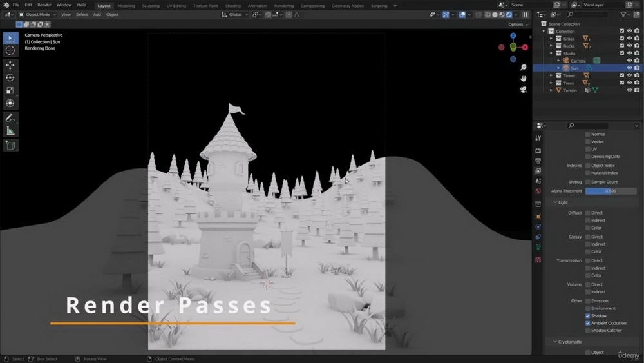Click the zoom view magnifier icon
Screen dimensions: 644x363
[523, 68]
